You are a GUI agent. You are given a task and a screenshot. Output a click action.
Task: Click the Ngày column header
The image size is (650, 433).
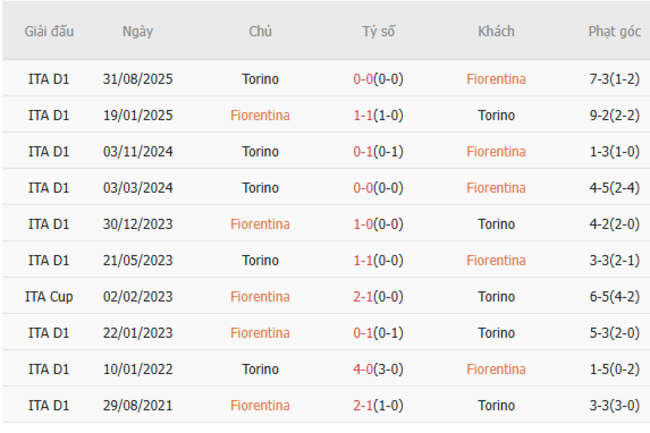138,31
